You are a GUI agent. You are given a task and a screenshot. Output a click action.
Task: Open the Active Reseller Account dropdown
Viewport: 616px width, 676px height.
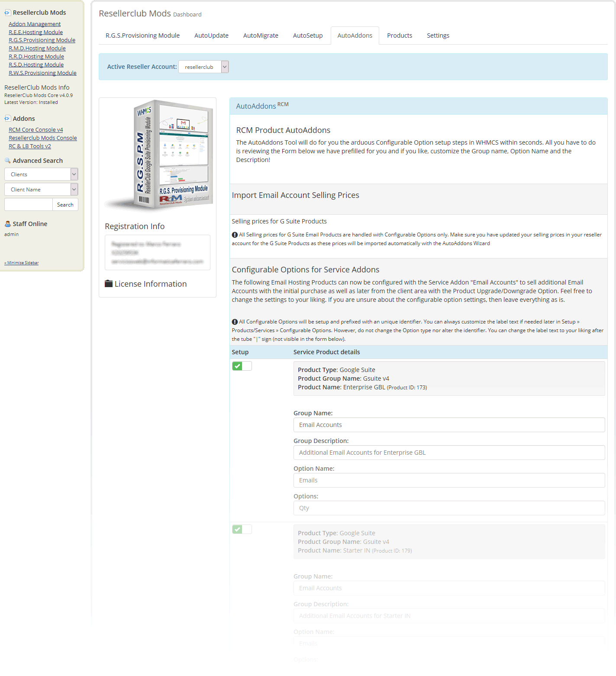(x=203, y=67)
